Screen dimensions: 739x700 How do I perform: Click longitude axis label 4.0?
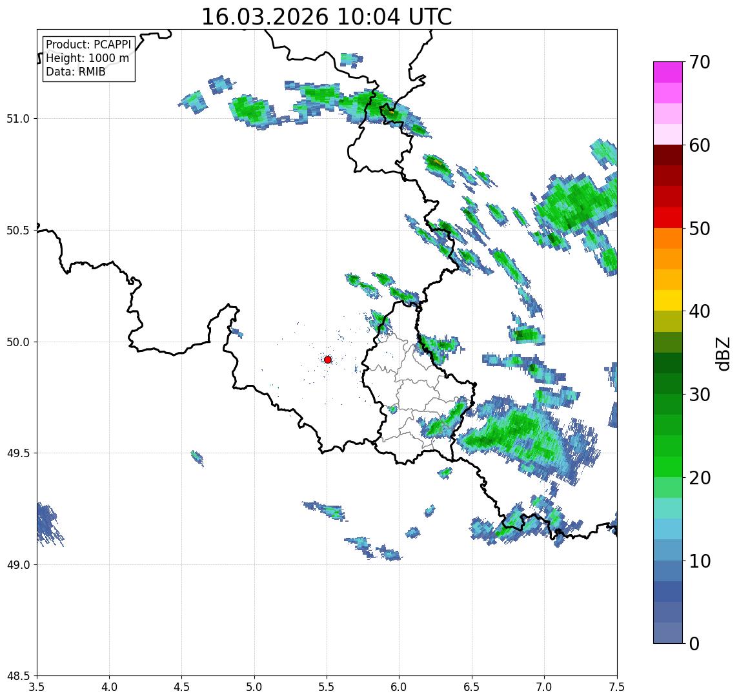pos(109,687)
